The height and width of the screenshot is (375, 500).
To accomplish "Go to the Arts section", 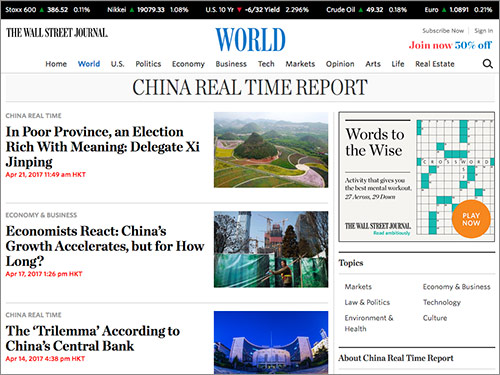I will [x=373, y=64].
